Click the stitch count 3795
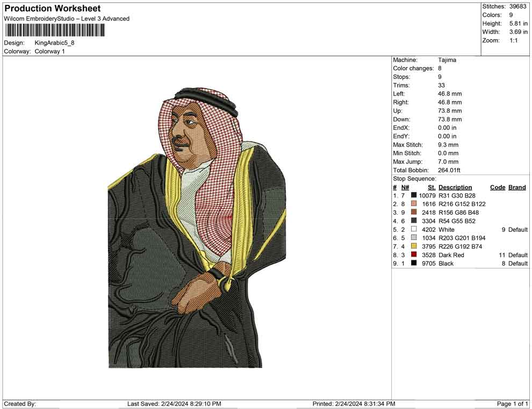Viewport: 532px width, 409px height. coord(428,246)
